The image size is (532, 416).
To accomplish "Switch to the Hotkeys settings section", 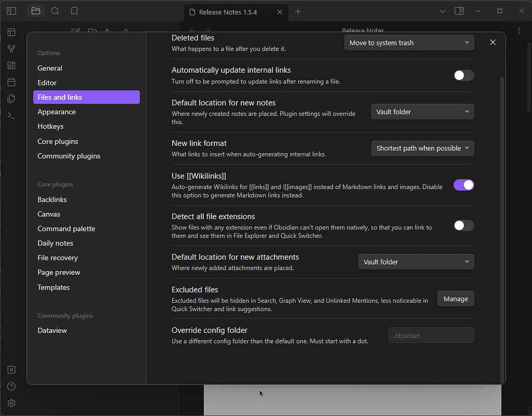I will (x=51, y=126).
